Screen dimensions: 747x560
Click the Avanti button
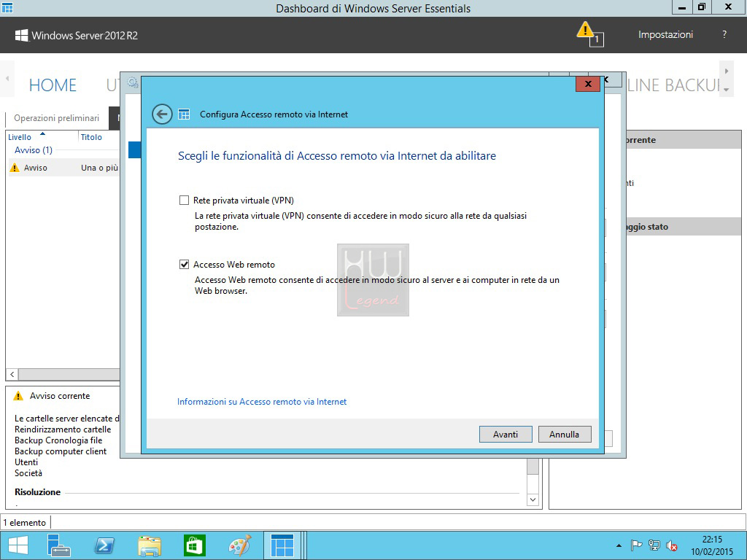pyautogui.click(x=506, y=435)
